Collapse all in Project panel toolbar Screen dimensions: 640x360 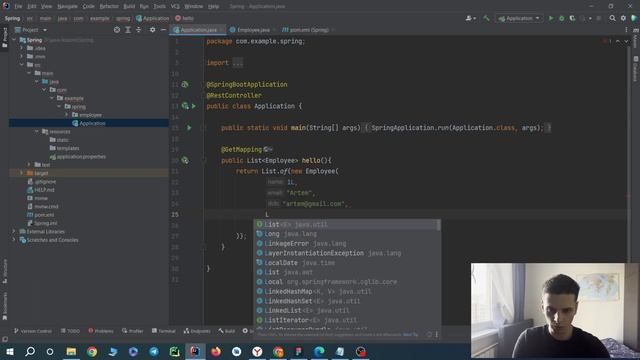[x=138, y=30]
